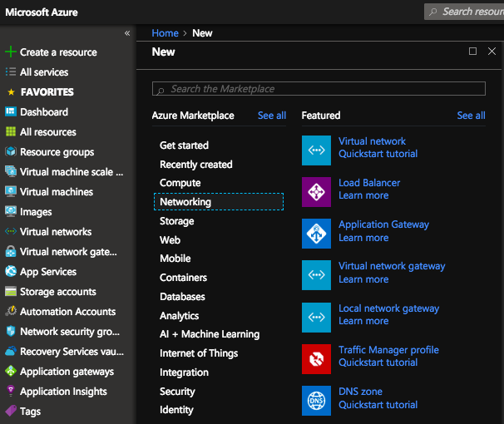Screen dimensions: 504x424
Task: Select the AI + Machine Learning category
Action: (210, 334)
